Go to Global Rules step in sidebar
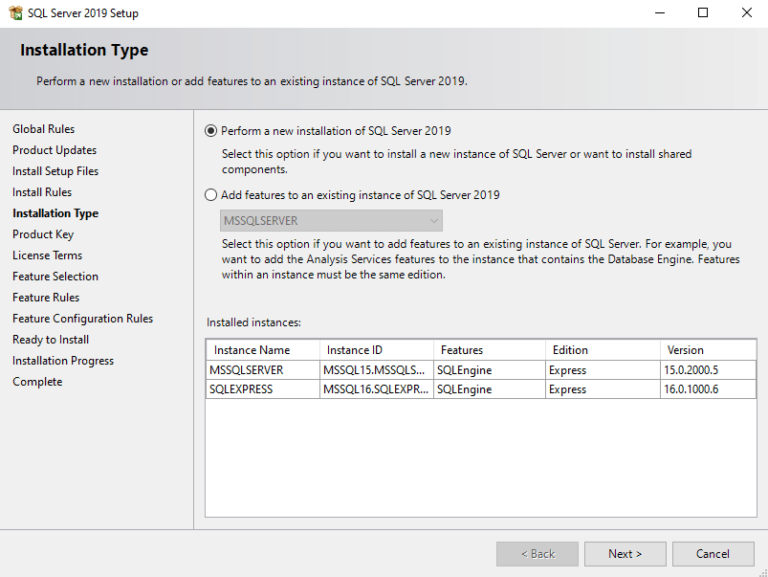This screenshot has width=768, height=577. tap(43, 129)
